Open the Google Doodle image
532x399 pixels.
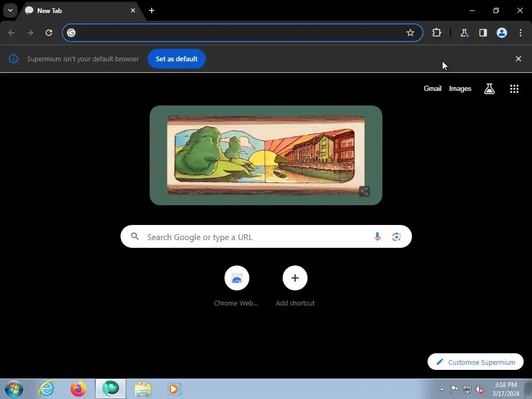265,155
